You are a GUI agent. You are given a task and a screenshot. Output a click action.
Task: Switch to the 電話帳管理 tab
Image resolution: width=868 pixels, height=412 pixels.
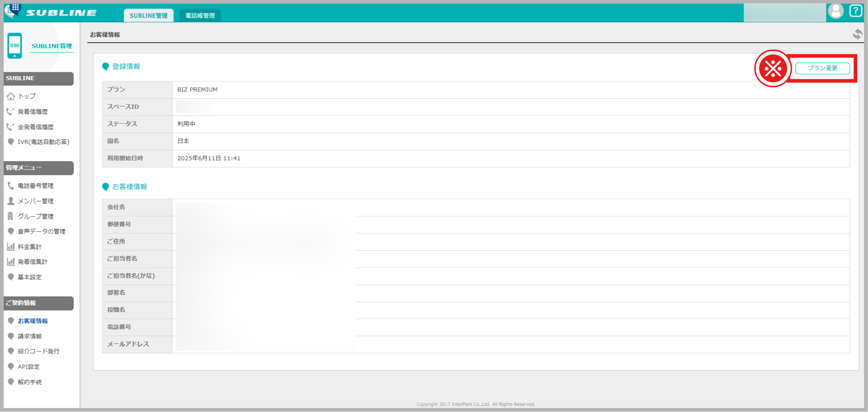click(x=200, y=15)
